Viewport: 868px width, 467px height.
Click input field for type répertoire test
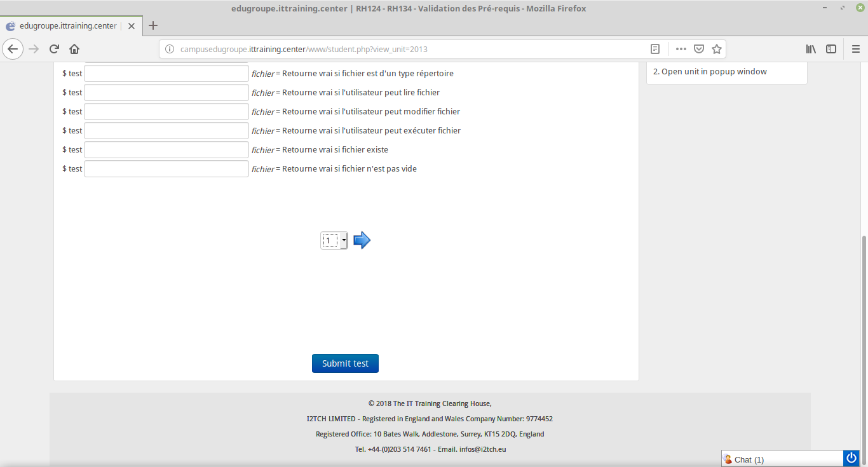tap(166, 74)
